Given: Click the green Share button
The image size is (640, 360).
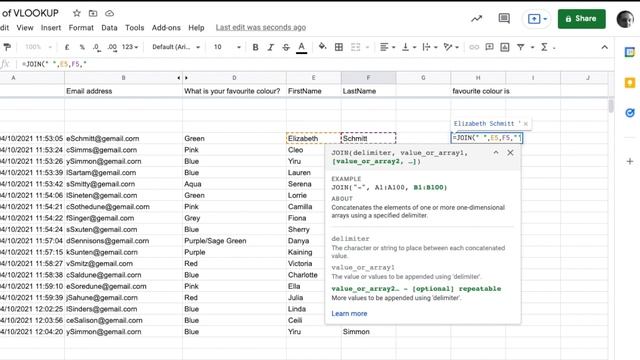Looking at the screenshot, I should point(582,19).
